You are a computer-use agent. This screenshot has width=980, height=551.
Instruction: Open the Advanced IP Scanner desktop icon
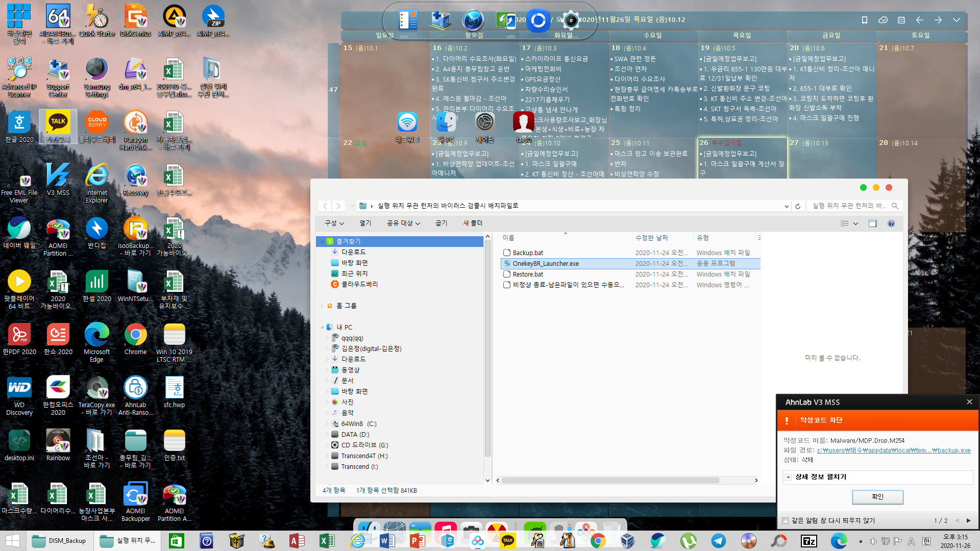click(19, 77)
